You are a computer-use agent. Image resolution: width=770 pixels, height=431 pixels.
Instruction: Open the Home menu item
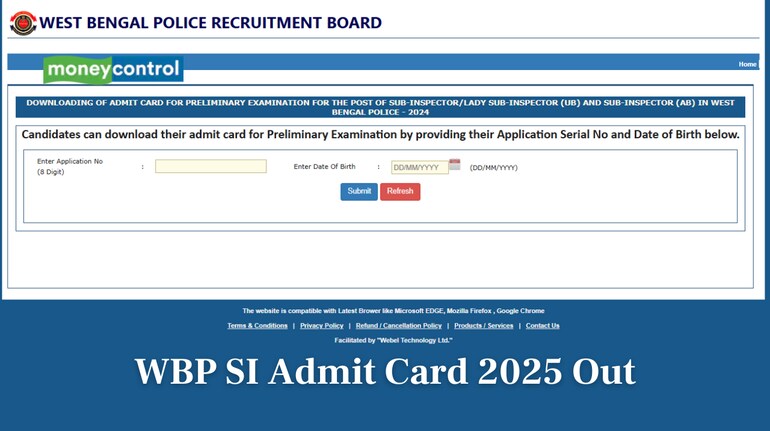(747, 64)
